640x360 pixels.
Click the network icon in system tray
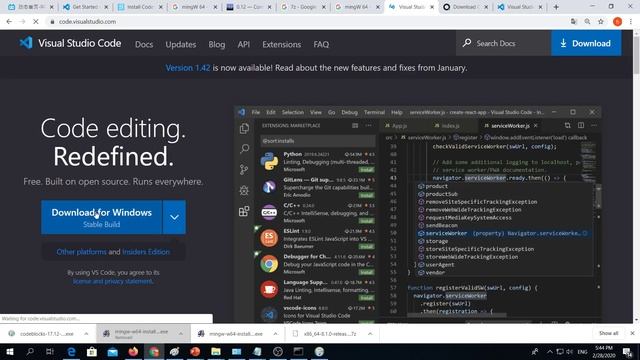[560, 351]
